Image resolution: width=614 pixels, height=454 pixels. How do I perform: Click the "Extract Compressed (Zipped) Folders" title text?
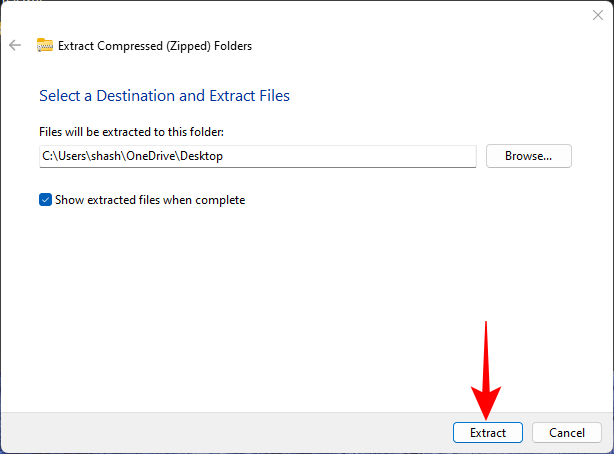pos(155,45)
